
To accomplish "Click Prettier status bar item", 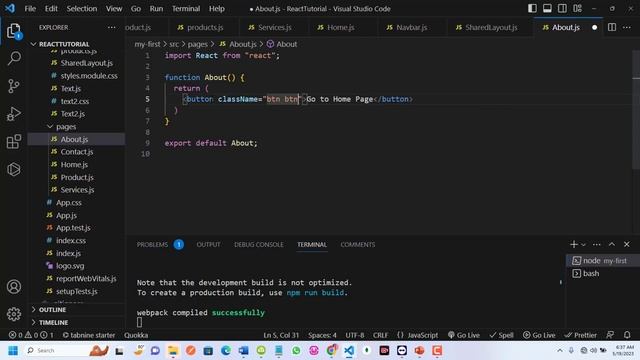I will pos(580,335).
